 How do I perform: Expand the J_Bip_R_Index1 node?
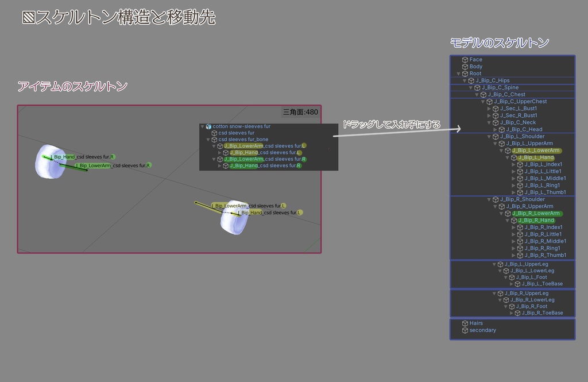(514, 227)
